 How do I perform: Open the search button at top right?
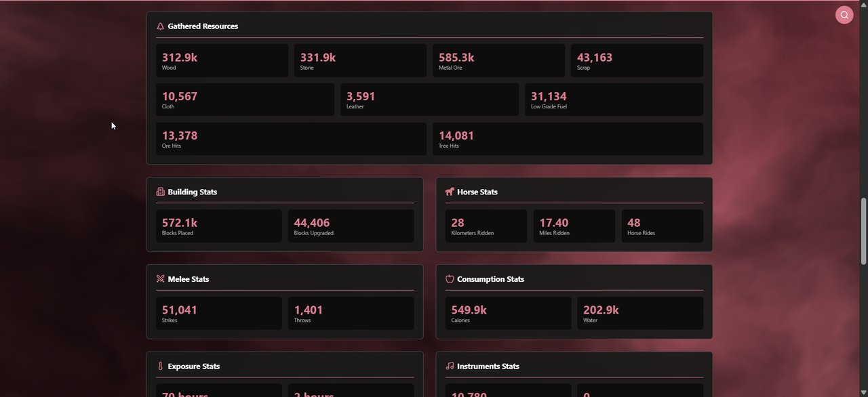point(844,15)
